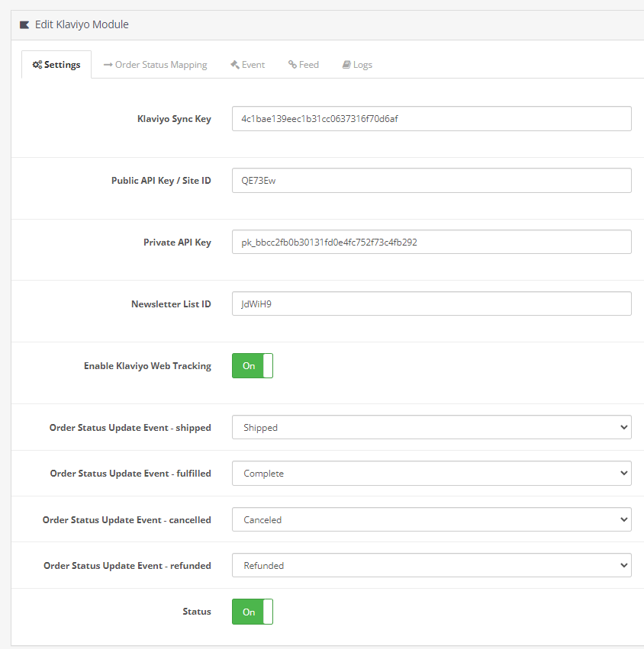Select the Private API Key input
The width and height of the screenshot is (644, 649).
432,242
